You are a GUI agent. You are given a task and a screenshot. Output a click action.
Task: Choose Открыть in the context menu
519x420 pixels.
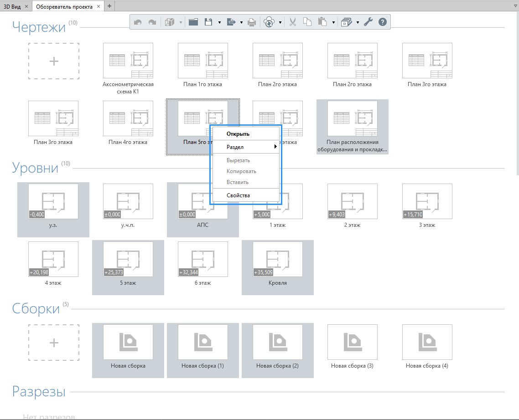(x=238, y=134)
